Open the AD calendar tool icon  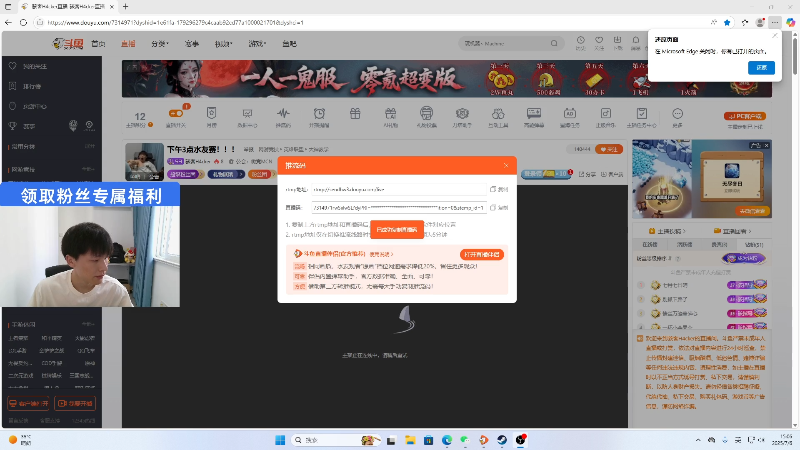pos(570,113)
